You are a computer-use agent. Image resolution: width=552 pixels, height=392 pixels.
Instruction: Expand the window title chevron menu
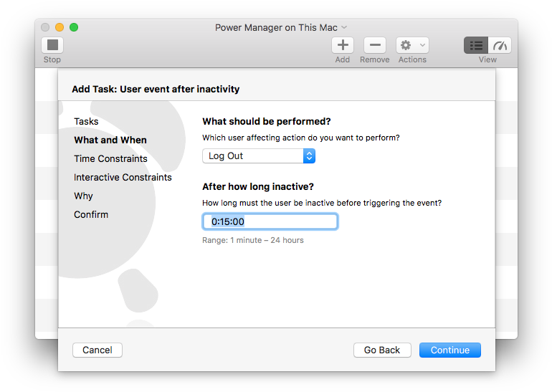coord(344,27)
